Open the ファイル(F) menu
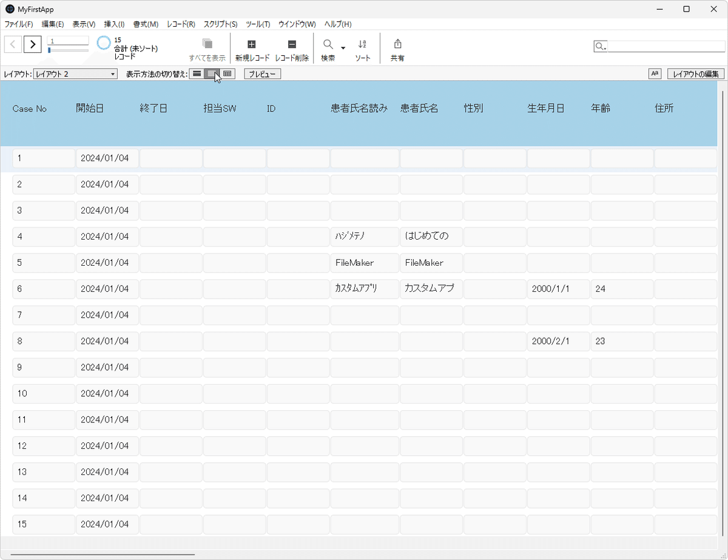The width and height of the screenshot is (728, 560). click(x=19, y=24)
